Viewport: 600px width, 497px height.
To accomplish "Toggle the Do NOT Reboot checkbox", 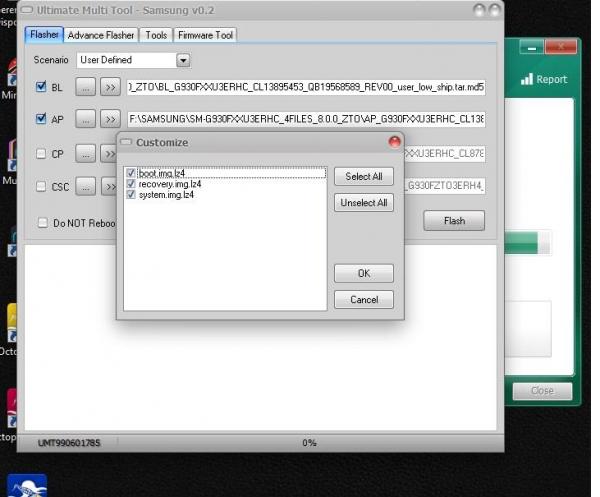I will [43, 223].
